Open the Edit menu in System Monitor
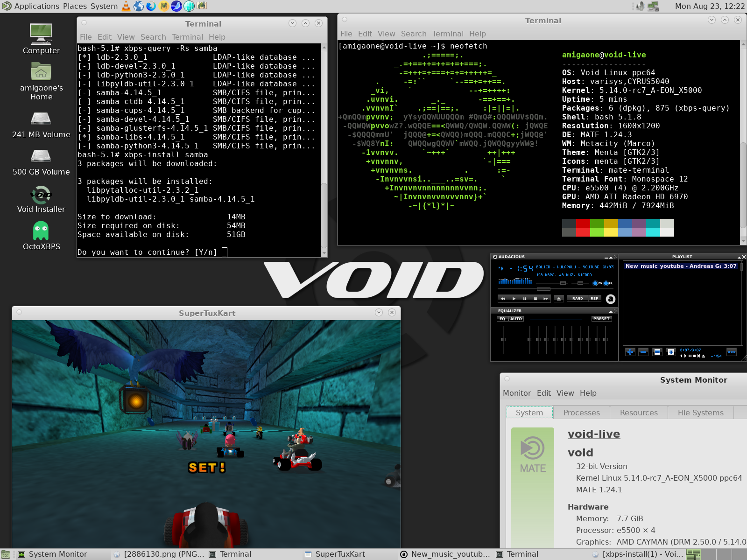Image resolution: width=747 pixels, height=560 pixels. [544, 393]
